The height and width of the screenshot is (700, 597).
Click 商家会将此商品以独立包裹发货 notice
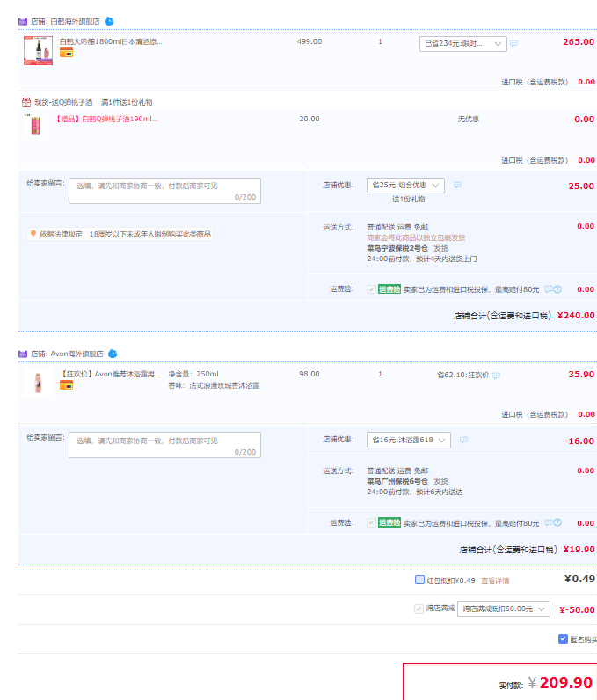click(416, 237)
